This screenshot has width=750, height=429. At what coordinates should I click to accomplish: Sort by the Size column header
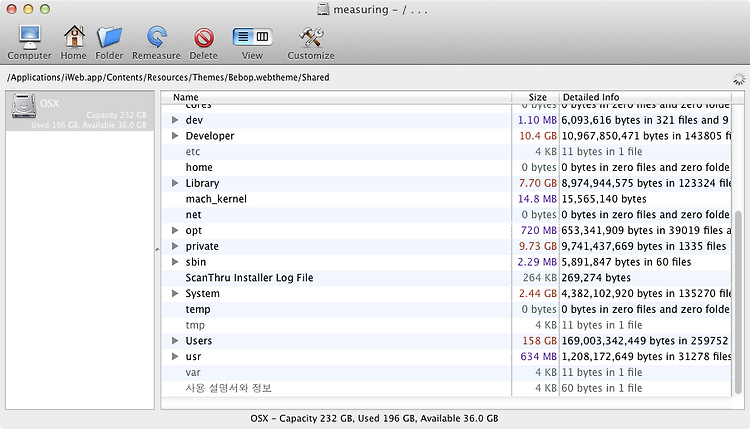click(535, 97)
